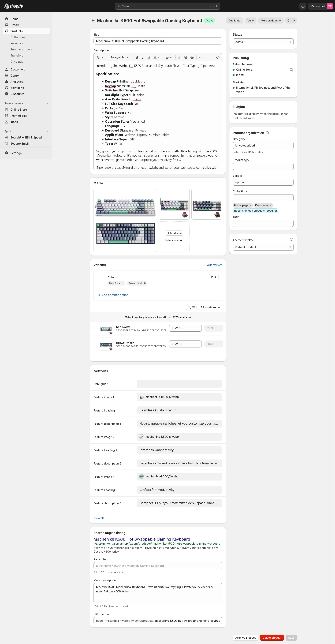
Task: Go back with arrow beside product title
Action: 93,21
